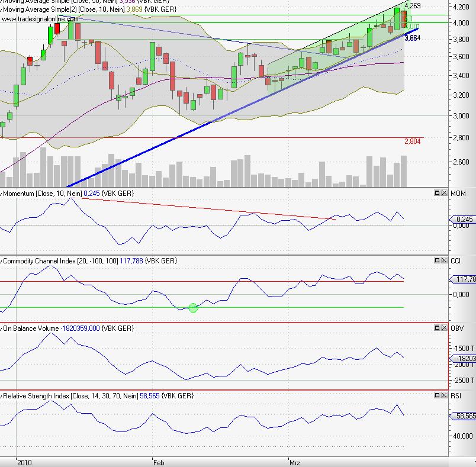The height and width of the screenshot is (467, 476).
Task: Open the www.tradesignalonline.com link
Action: [40, 19]
